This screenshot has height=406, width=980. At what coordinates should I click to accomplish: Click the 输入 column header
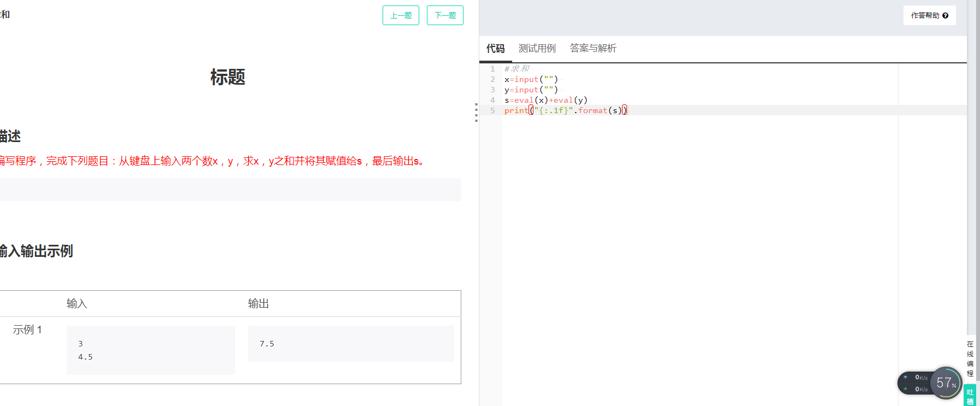tap(77, 304)
